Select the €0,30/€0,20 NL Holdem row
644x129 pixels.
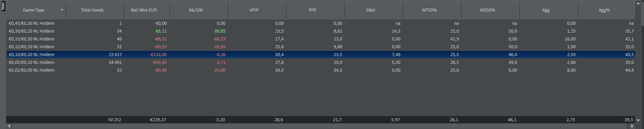[321, 31]
